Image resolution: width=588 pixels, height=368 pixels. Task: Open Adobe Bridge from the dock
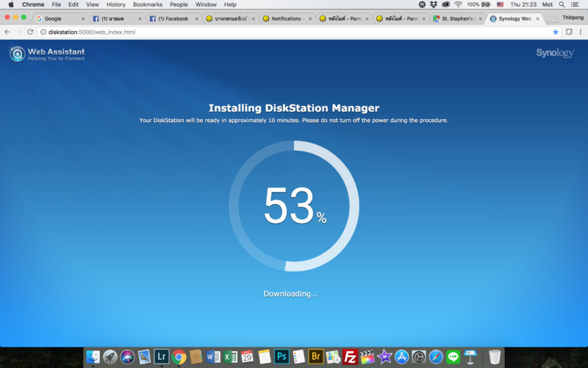[316, 356]
